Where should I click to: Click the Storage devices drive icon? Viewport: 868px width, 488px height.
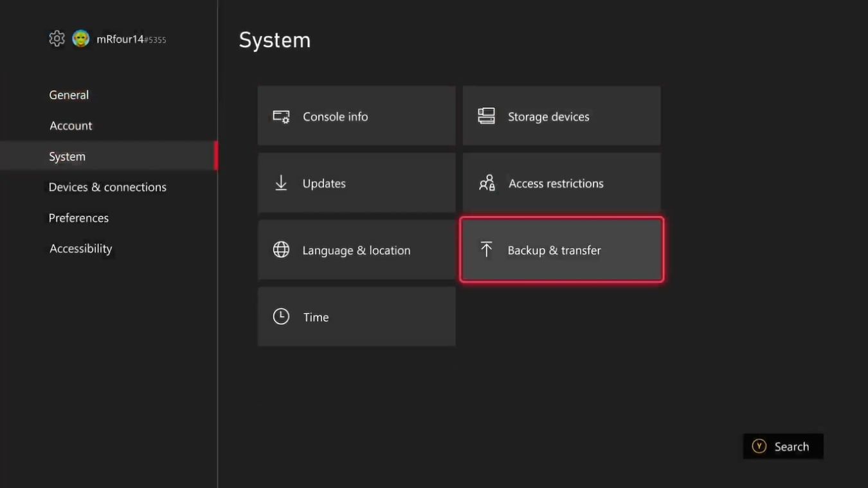486,116
